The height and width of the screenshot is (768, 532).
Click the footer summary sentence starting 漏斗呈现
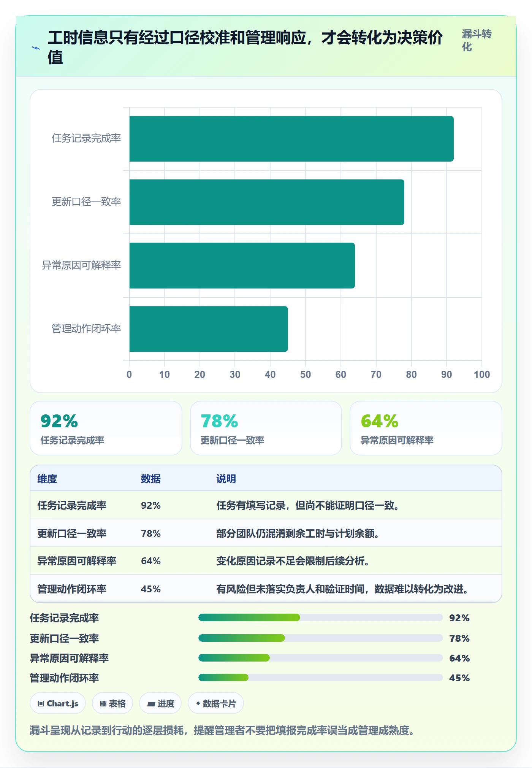(x=223, y=730)
